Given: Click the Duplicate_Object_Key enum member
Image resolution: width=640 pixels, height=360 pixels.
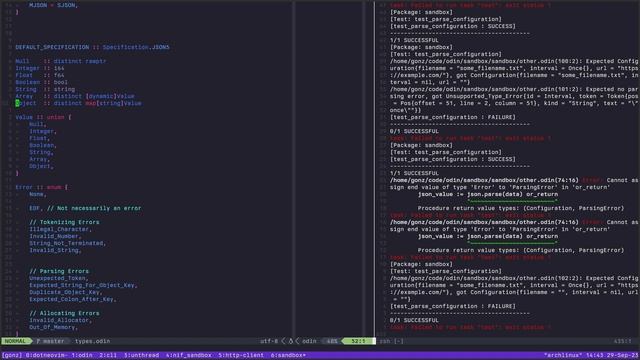Looking at the screenshot, I should coord(66,292).
